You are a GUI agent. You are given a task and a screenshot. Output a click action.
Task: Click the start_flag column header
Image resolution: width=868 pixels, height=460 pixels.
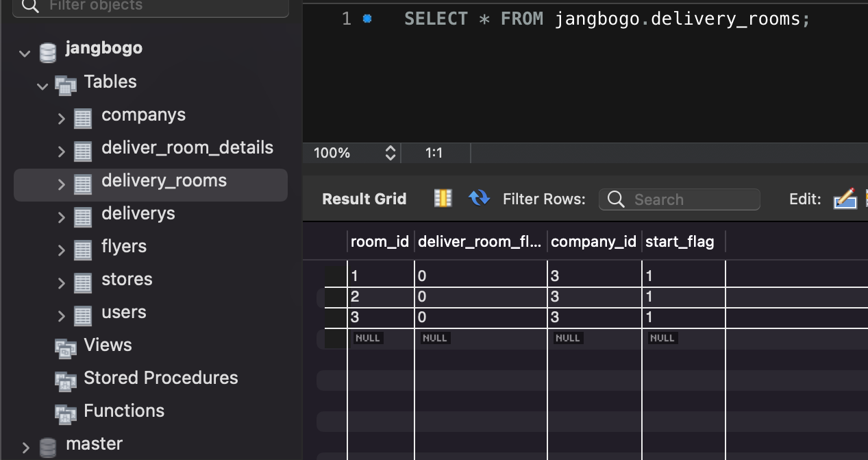coord(683,241)
